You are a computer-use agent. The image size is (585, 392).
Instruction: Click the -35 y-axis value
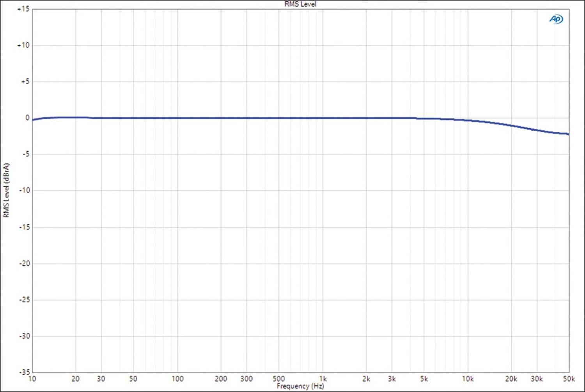coord(24,372)
